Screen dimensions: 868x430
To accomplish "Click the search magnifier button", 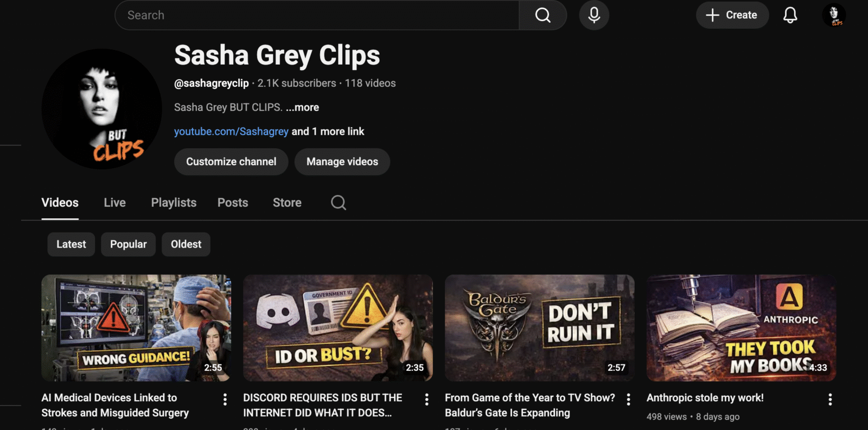I will [x=542, y=15].
